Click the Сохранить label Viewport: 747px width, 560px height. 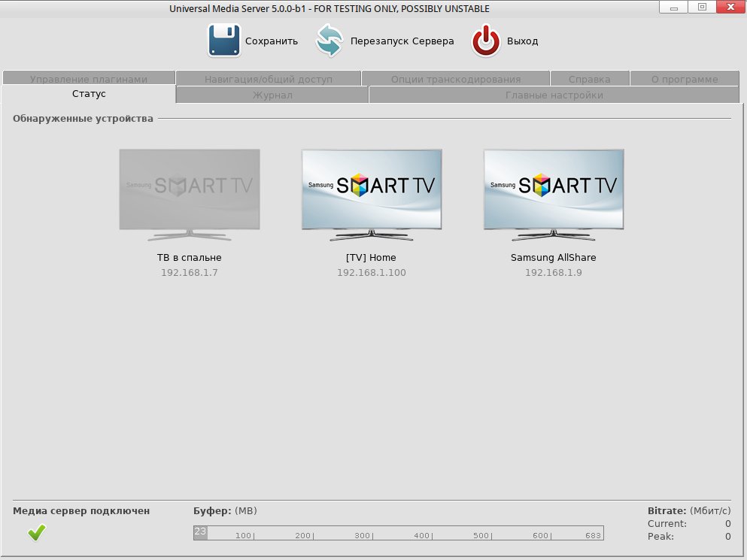point(272,41)
